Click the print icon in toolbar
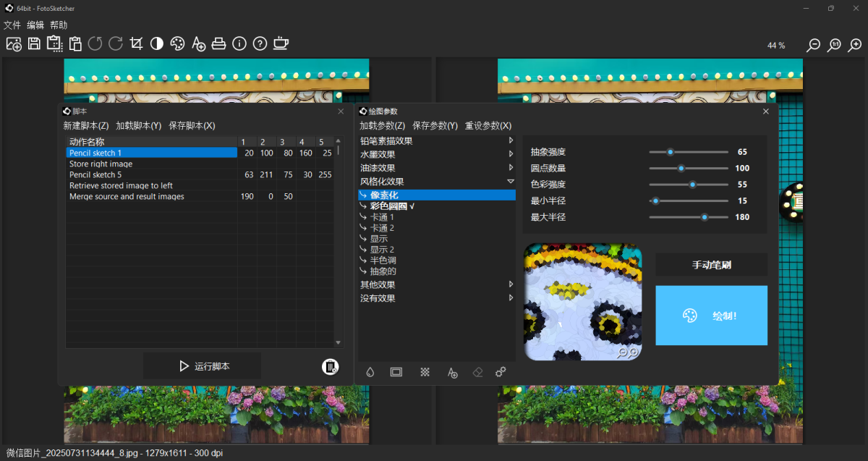 [218, 44]
